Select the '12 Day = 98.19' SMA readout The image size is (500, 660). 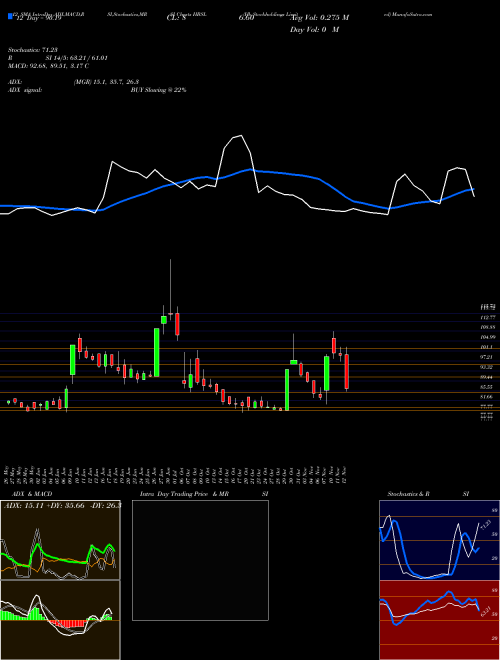click(39, 18)
